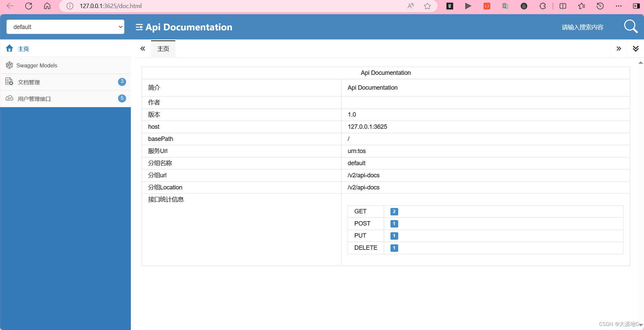
Task: Click the 用户管理接口 cloud icon
Action: click(9, 98)
